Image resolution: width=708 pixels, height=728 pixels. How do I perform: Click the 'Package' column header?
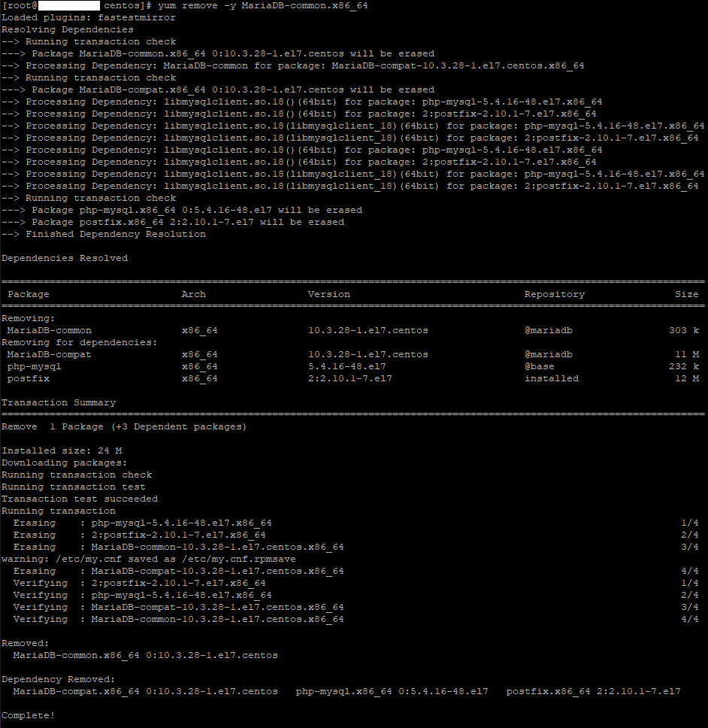coord(29,294)
